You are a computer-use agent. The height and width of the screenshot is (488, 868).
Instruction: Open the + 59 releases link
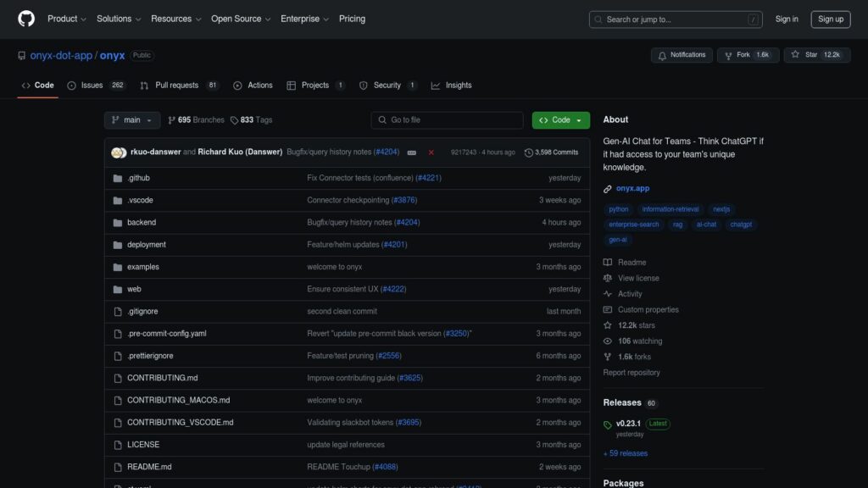click(625, 454)
